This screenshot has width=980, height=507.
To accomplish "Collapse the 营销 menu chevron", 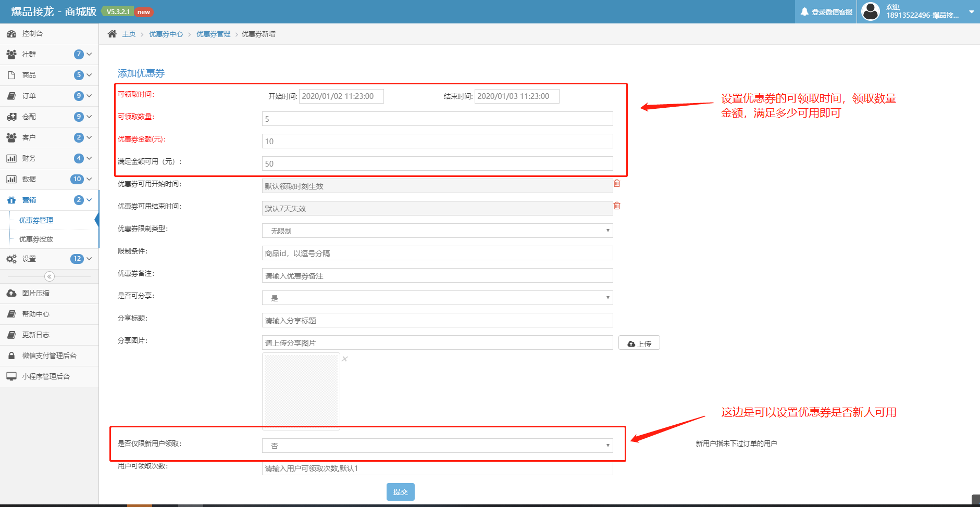I will (x=89, y=200).
